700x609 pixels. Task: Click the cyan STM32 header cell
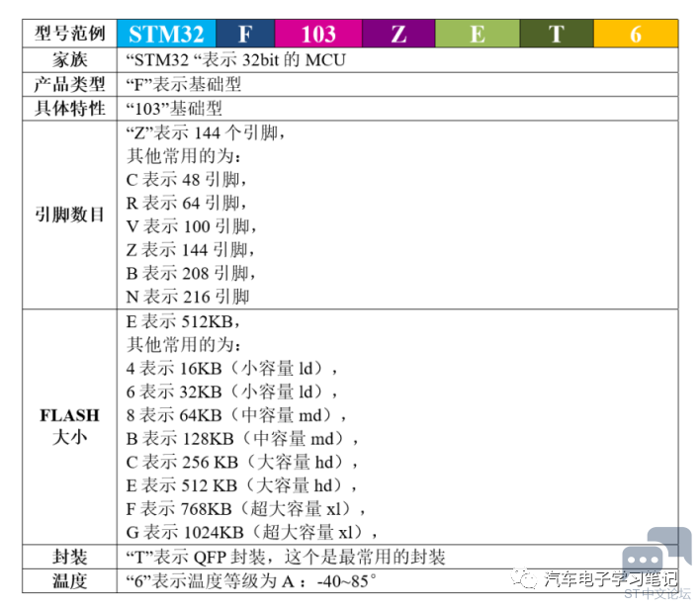pyautogui.click(x=166, y=34)
